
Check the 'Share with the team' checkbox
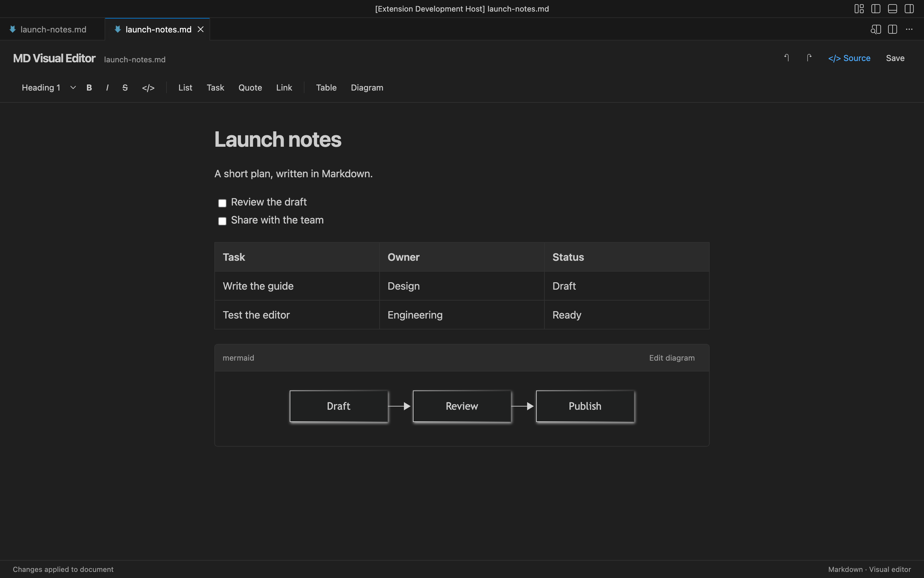pyautogui.click(x=222, y=221)
